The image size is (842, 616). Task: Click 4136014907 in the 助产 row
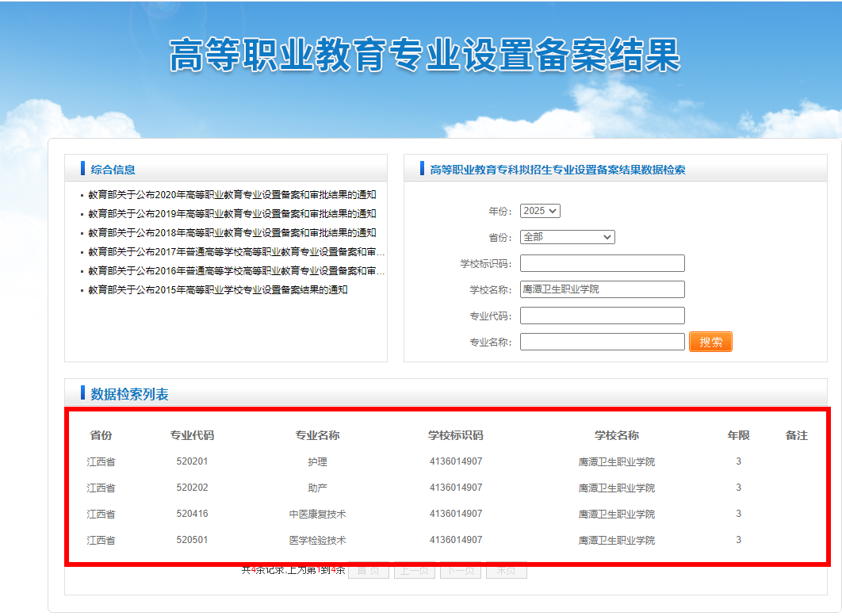(456, 488)
